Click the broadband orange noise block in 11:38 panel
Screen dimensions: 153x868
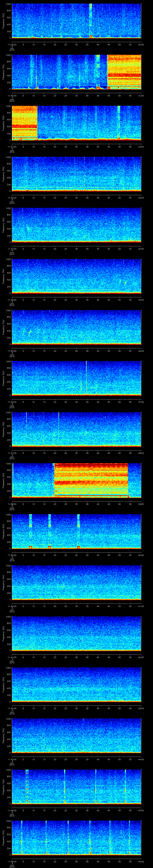(x=91, y=481)
